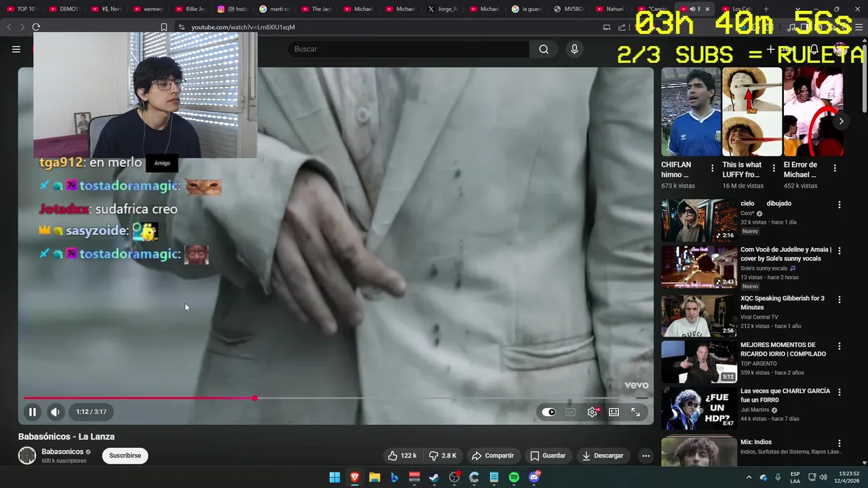This screenshot has width=868, height=488.
Task: Expand the system tray hidden icons
Action: (749, 477)
